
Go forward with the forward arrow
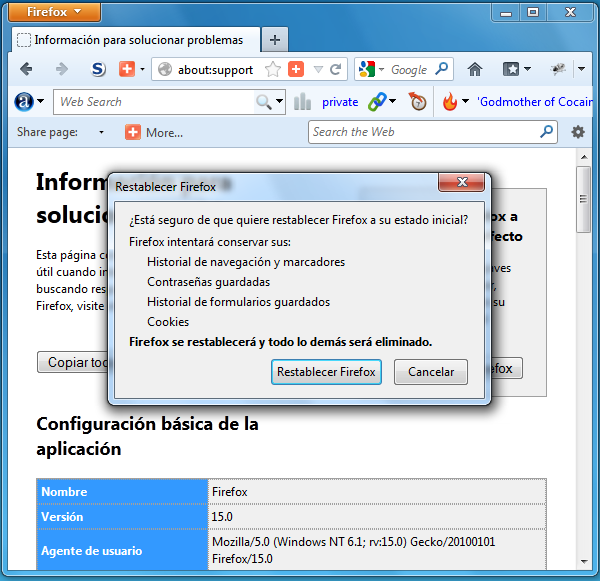point(62,69)
